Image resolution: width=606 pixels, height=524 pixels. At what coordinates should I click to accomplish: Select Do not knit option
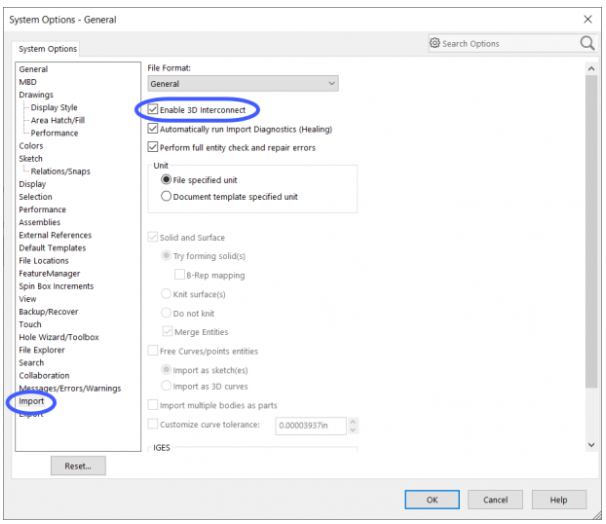click(x=166, y=313)
